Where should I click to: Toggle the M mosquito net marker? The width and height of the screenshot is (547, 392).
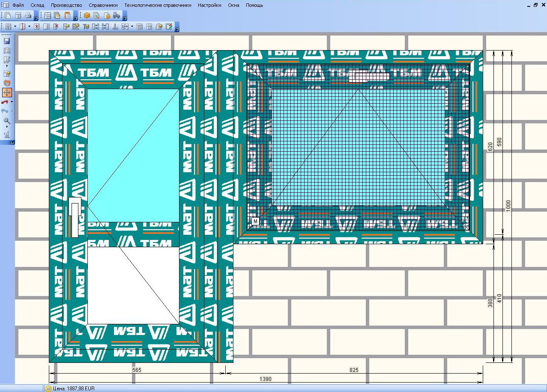255,221
